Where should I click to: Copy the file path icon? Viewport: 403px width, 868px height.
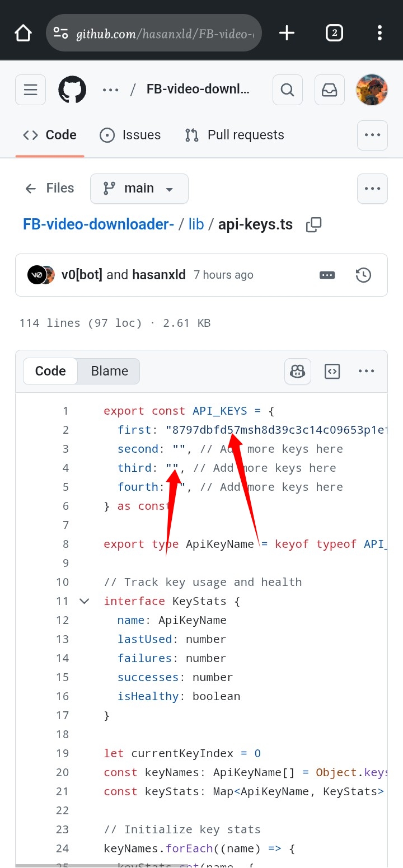coord(314,225)
